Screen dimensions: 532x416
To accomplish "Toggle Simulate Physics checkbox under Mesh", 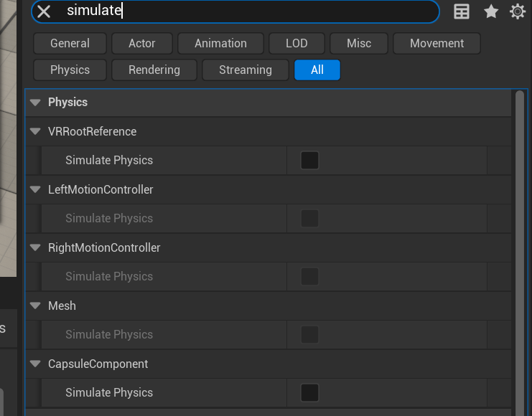I will [309, 334].
